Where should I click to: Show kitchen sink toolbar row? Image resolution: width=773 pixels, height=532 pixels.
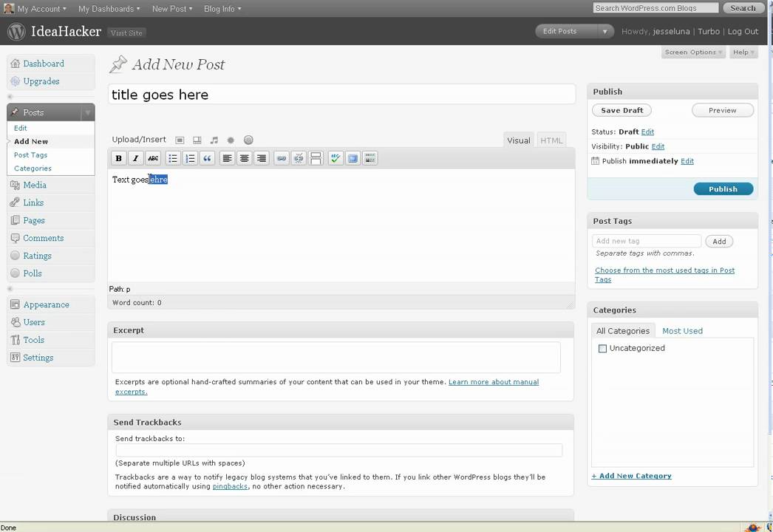[x=370, y=158]
